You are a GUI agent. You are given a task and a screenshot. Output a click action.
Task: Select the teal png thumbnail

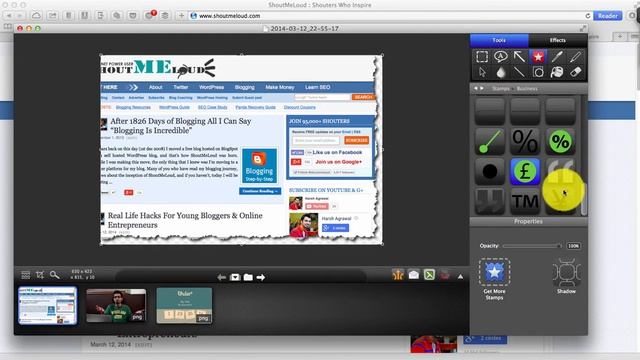point(184,306)
